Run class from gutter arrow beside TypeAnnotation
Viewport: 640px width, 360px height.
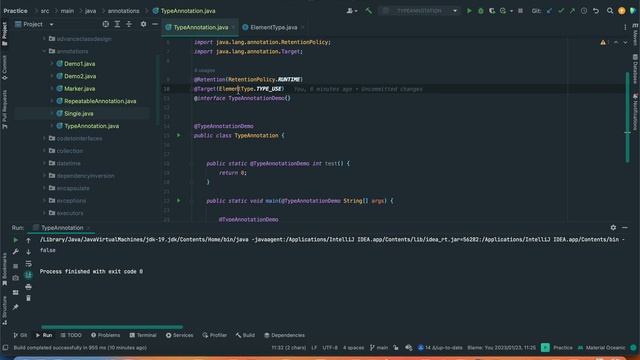178,135
